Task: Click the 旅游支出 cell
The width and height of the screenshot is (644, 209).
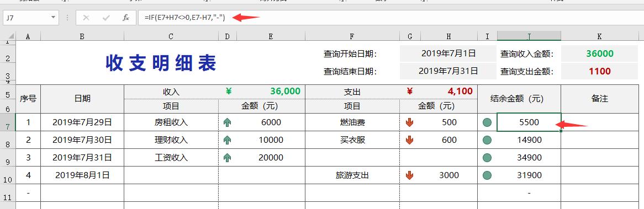Action: pos(352,175)
